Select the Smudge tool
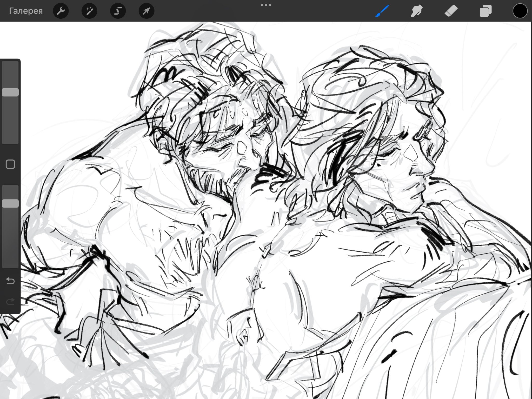The height and width of the screenshot is (399, 532). tap(416, 11)
